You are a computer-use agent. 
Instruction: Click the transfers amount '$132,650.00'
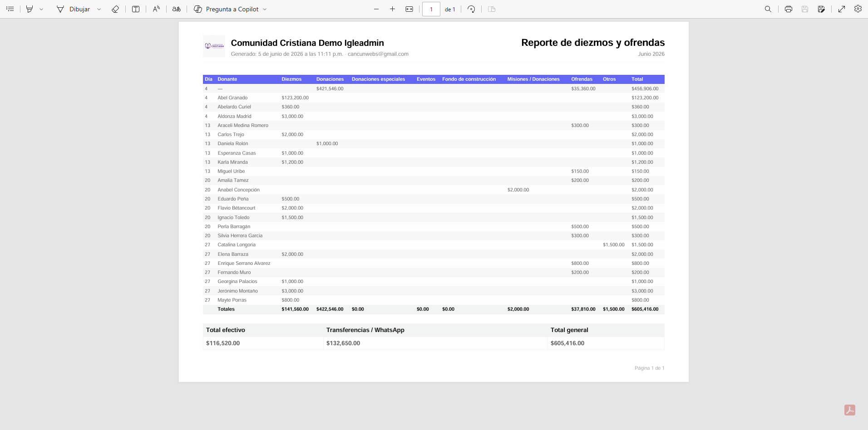(x=343, y=343)
